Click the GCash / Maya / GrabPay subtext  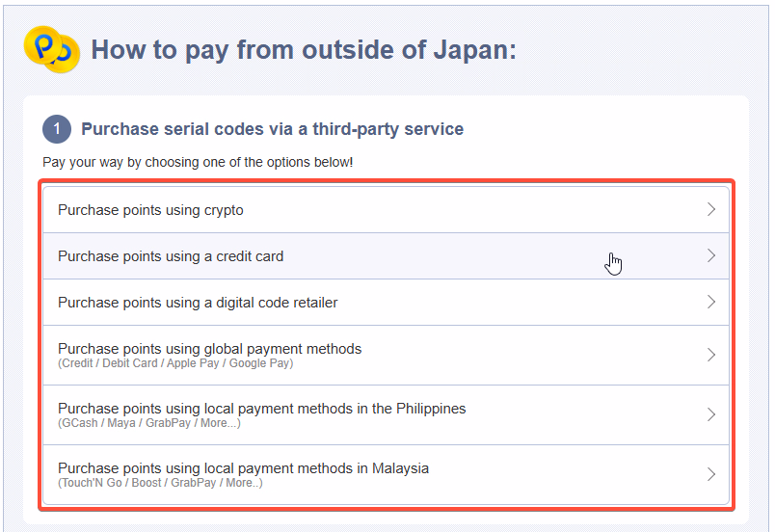click(149, 423)
